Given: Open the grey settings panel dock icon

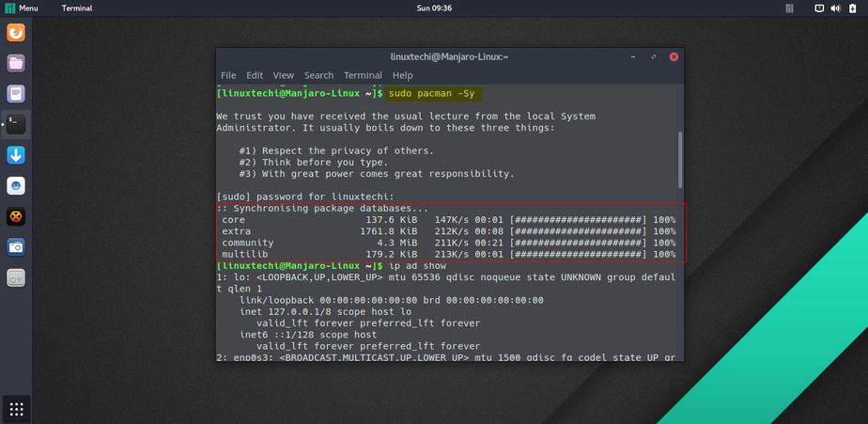Looking at the screenshot, I should click(16, 277).
